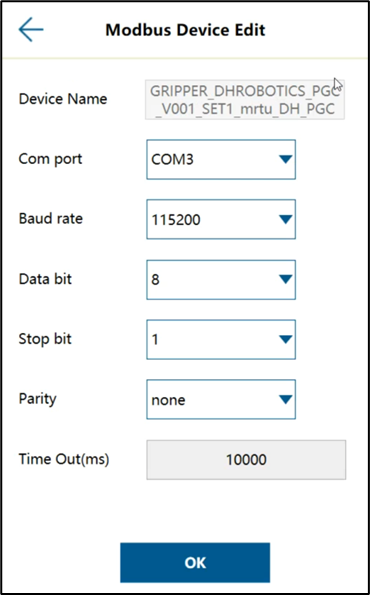Expand the Com port dropdown arrow
Image resolution: width=370 pixels, height=595 pixels.
click(x=285, y=159)
